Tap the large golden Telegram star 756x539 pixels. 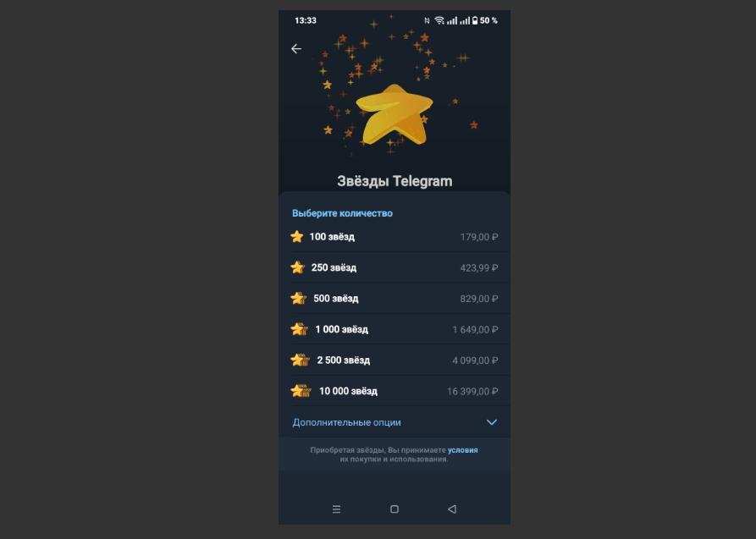pyautogui.click(x=395, y=115)
